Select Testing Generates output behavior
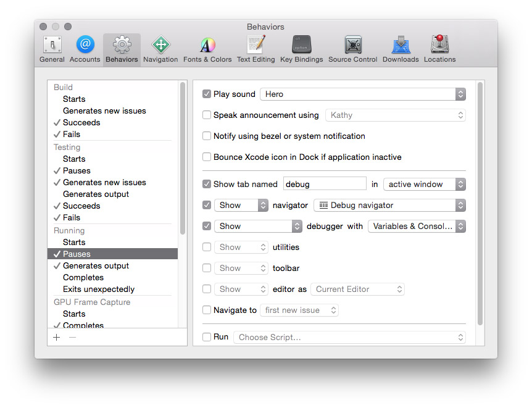 tap(113, 194)
